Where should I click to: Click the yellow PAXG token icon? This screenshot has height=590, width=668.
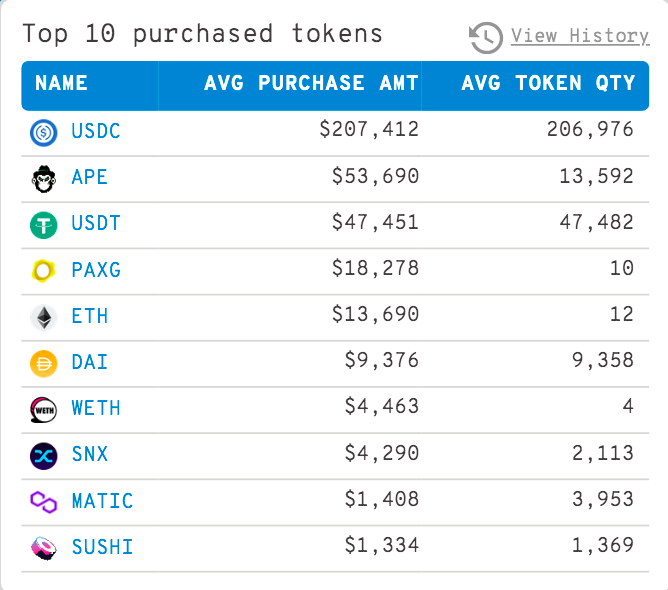44,270
